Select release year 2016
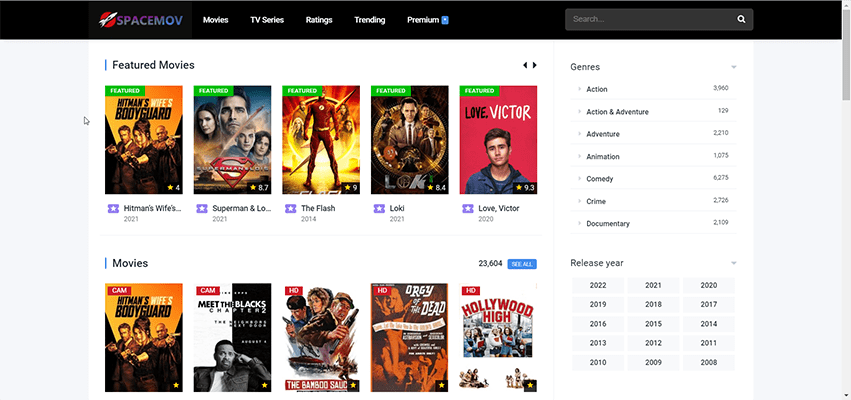 click(x=598, y=324)
